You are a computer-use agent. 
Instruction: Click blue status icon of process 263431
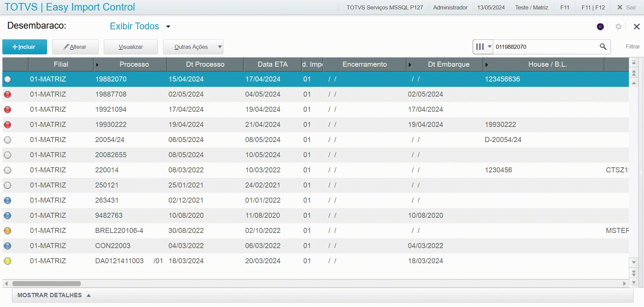7,200
